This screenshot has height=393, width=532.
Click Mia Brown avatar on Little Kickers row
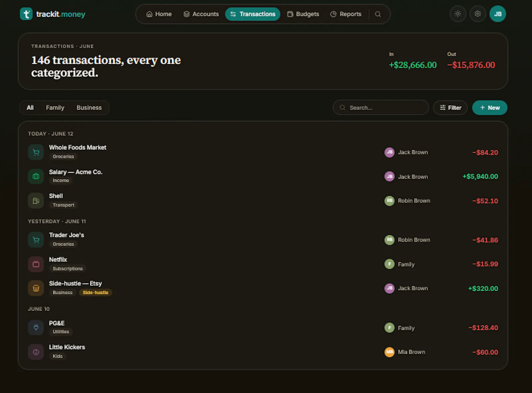389,352
